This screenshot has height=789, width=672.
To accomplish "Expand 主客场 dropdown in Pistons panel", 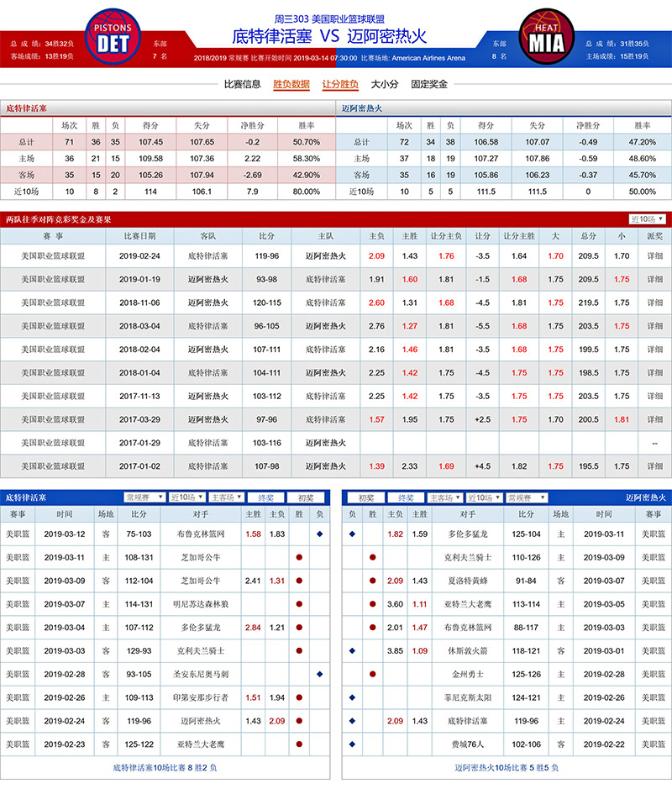I will pos(226,497).
